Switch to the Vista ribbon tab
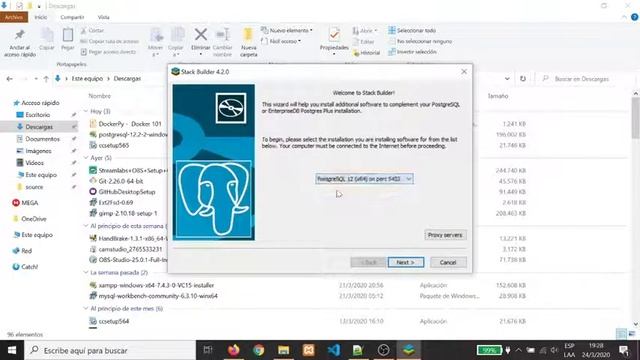 click(103, 17)
